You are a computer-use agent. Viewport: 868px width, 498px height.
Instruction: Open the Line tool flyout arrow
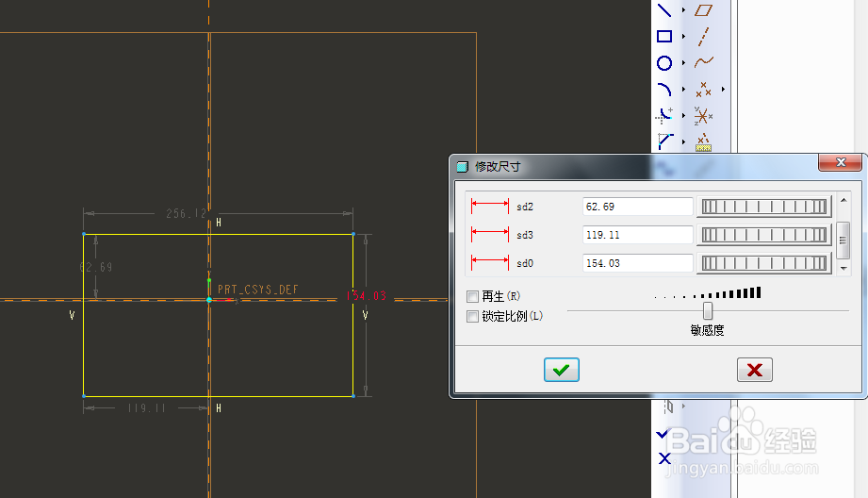point(683,10)
